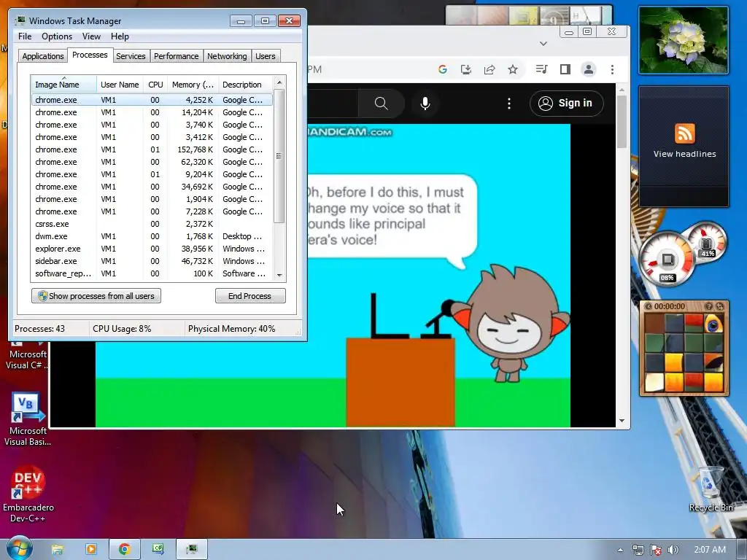The width and height of the screenshot is (747, 560).
Task: Click the memory meter gadget dial
Action: tap(706, 242)
